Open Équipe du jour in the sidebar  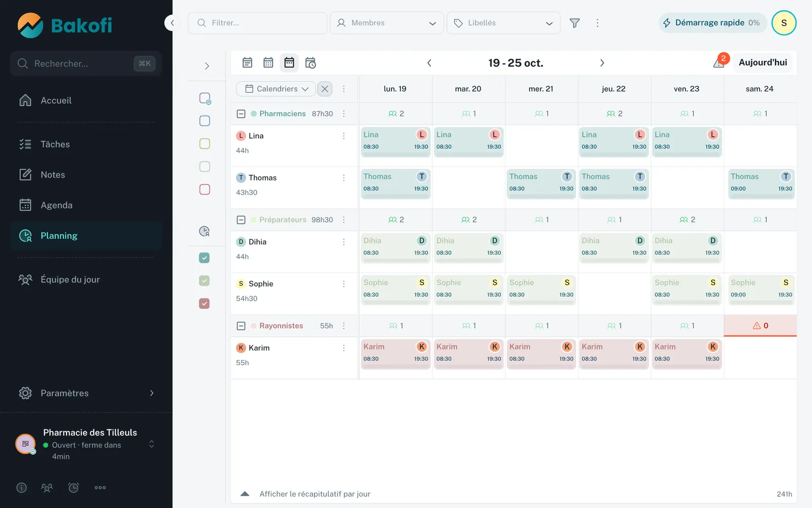86,279
